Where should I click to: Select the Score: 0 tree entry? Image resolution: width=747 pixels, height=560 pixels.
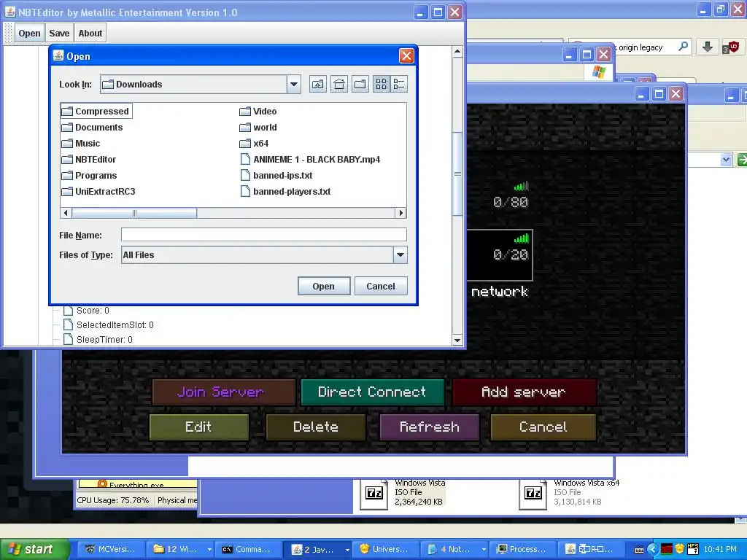(x=86, y=311)
